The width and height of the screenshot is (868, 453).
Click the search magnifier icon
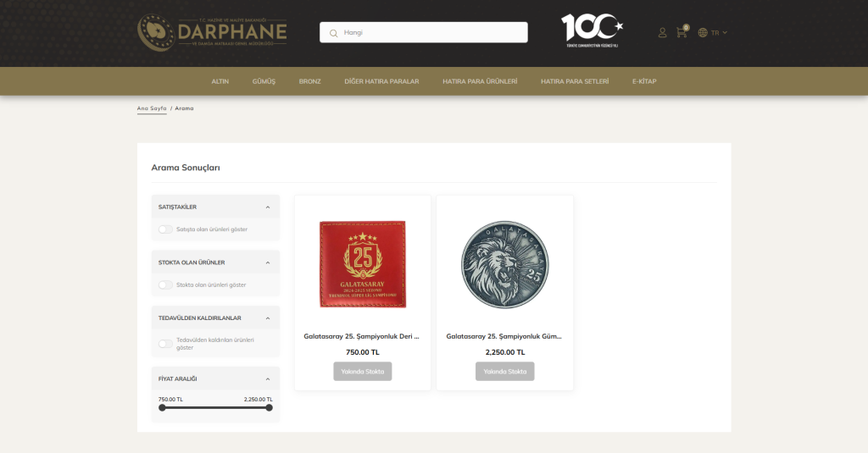pos(333,33)
